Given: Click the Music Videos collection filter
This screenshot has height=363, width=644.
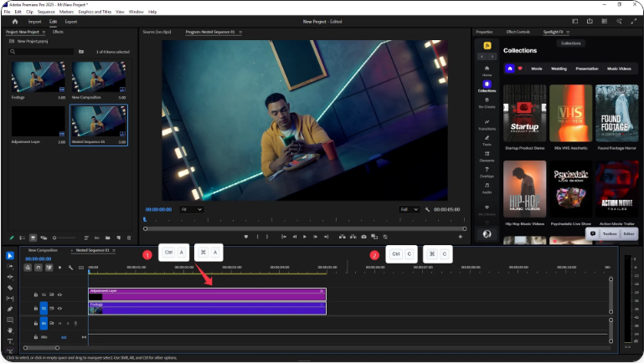Looking at the screenshot, I should [620, 69].
